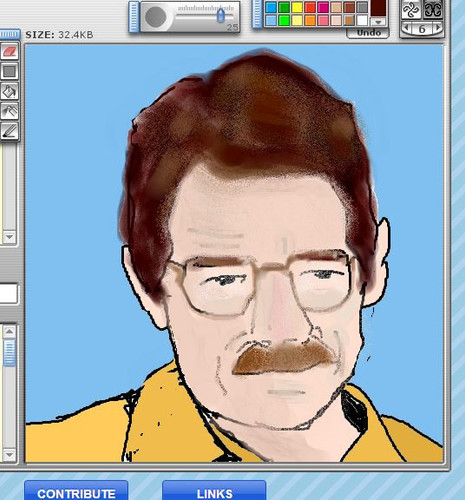Click the upper left panel scroll-down arrow

click(9, 237)
